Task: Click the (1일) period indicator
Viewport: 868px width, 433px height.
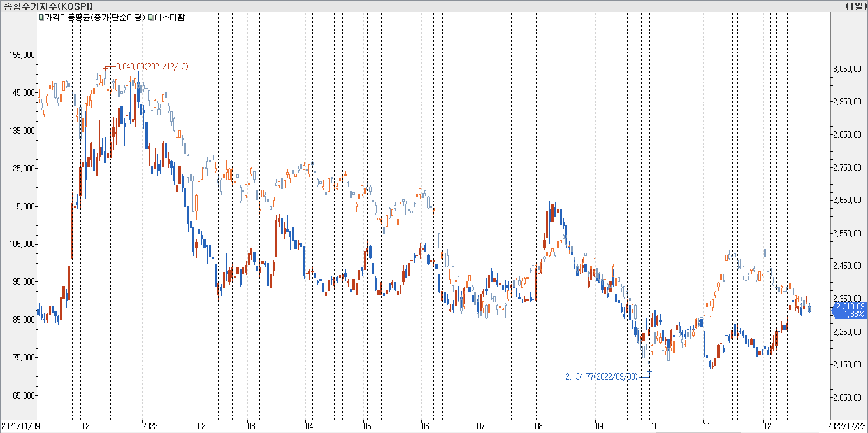Action: pos(856,6)
